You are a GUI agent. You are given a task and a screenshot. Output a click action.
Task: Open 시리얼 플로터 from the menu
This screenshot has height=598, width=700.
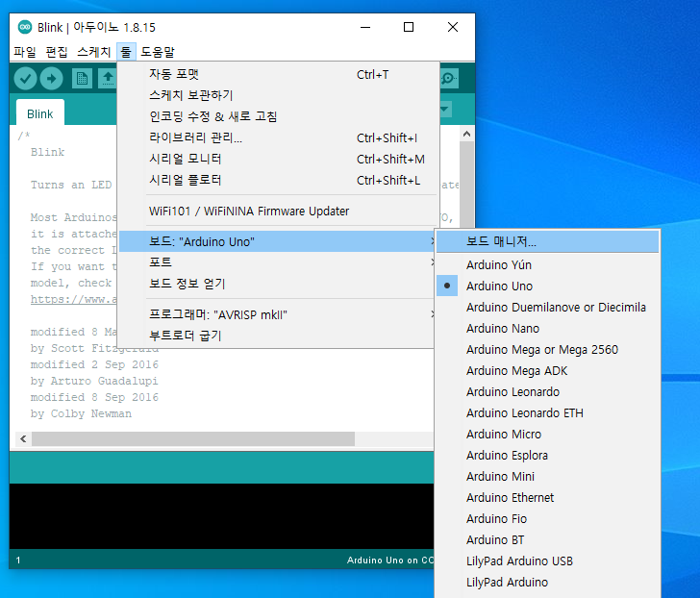tap(277, 181)
